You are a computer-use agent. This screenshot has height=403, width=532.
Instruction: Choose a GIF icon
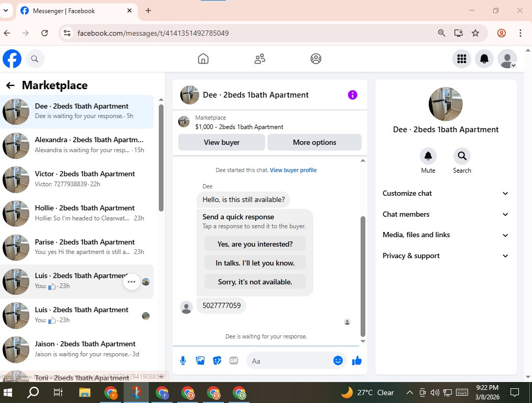[x=234, y=360]
